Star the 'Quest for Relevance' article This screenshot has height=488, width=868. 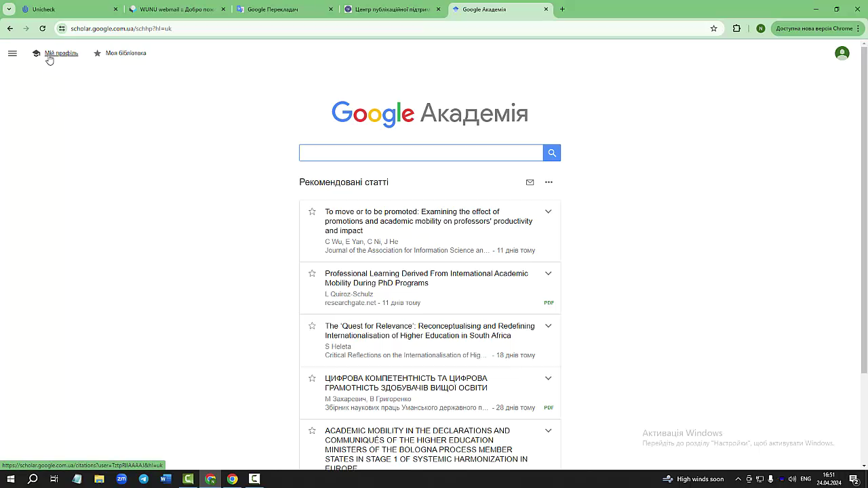(x=312, y=325)
